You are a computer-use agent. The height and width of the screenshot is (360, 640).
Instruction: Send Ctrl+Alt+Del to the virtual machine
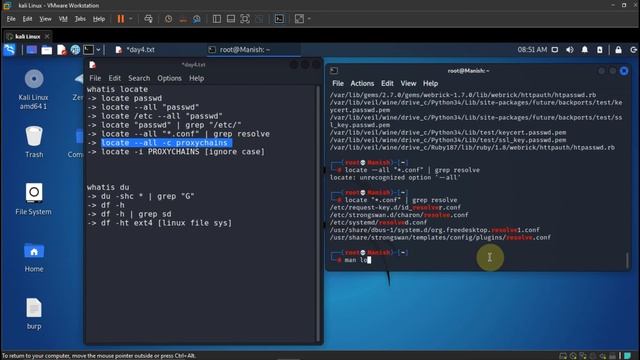point(148,19)
